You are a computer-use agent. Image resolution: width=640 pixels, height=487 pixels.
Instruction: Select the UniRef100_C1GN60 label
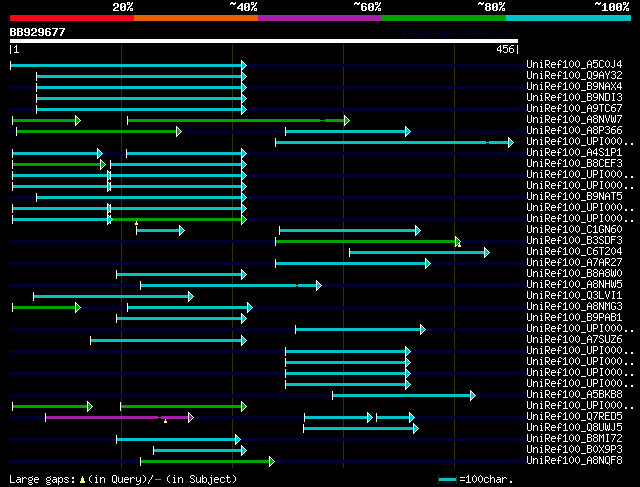[574, 229]
